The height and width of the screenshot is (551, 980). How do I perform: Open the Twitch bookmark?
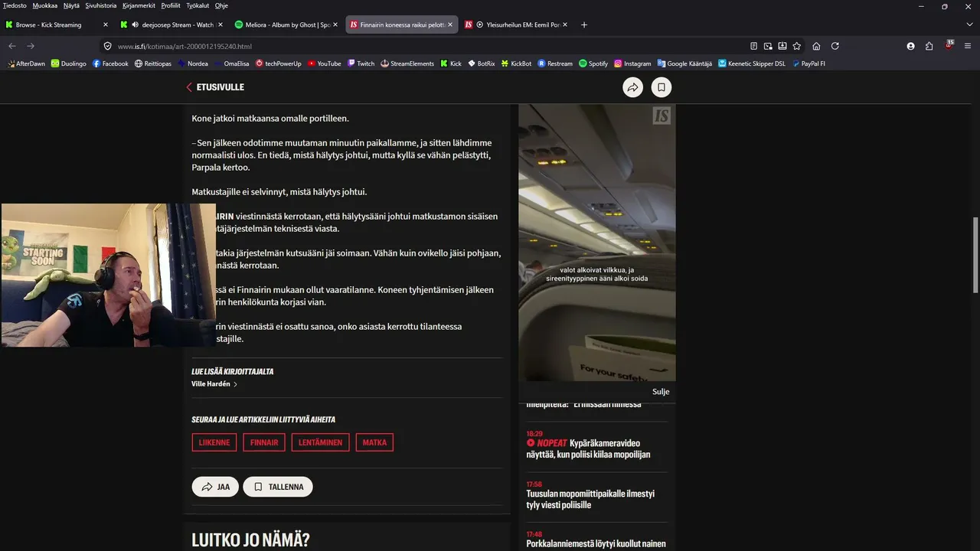pyautogui.click(x=361, y=64)
